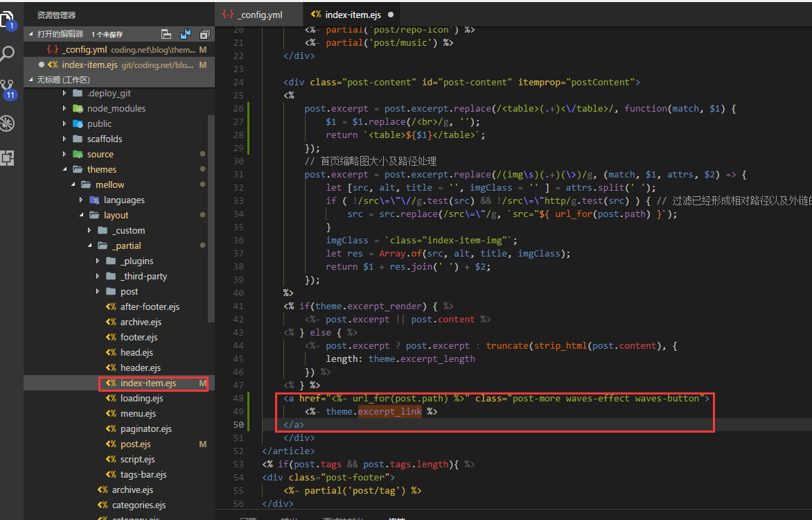Open the Explorer view in activity bar
812x520 pixels.
coord(8,19)
